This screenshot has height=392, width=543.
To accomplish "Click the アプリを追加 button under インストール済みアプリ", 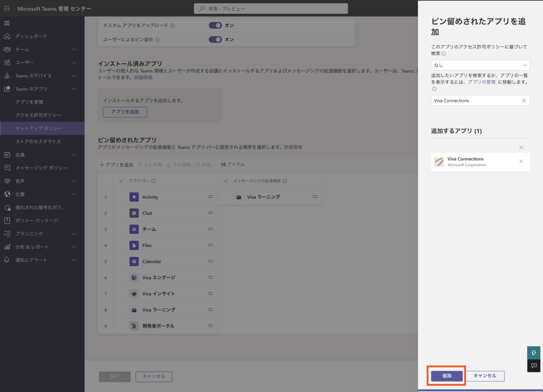I will [125, 112].
